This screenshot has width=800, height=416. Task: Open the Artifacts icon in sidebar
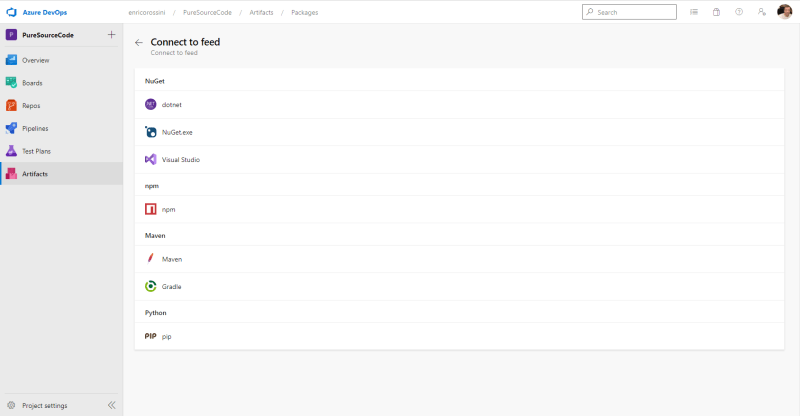11,174
